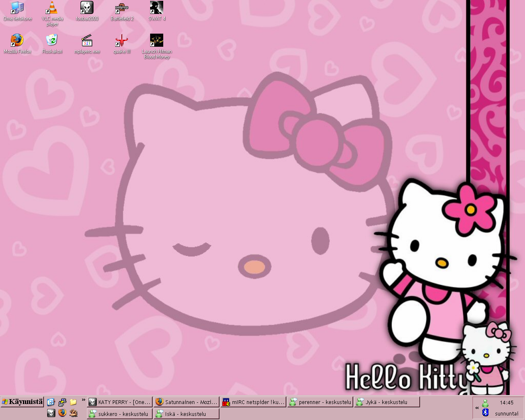Image resolution: width=525 pixels, height=420 pixels.
Task: Expand hidden tray icons with the « arrow
Action: coord(477,408)
